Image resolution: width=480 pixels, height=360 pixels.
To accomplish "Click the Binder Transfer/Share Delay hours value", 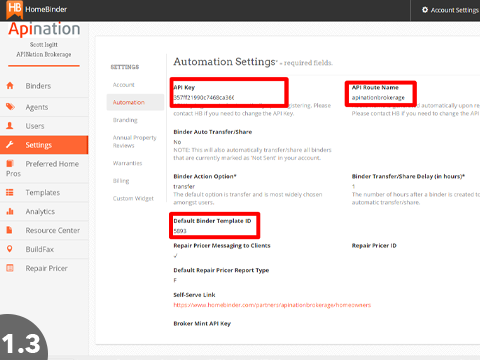I will pyautogui.click(x=353, y=186).
